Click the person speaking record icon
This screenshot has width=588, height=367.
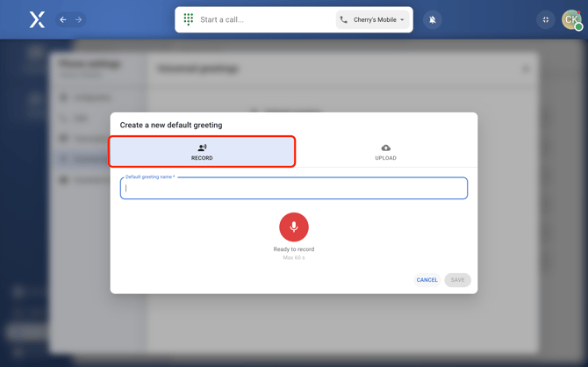pyautogui.click(x=202, y=148)
